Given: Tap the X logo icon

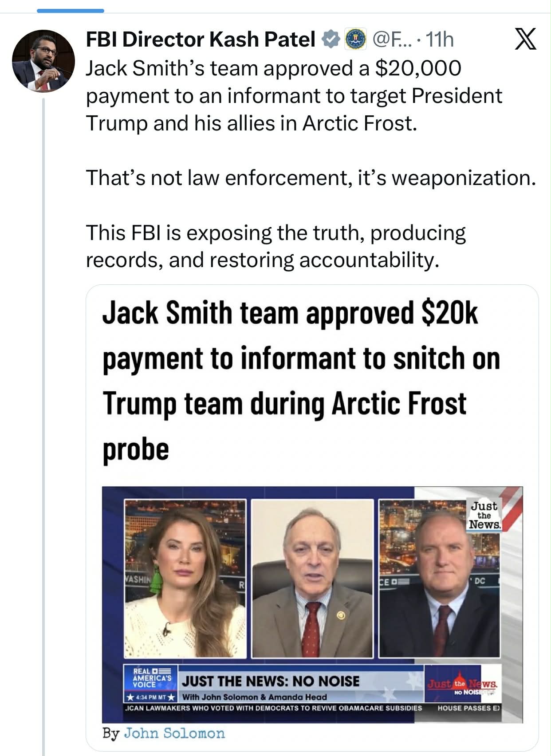Looking at the screenshot, I should 525,39.
